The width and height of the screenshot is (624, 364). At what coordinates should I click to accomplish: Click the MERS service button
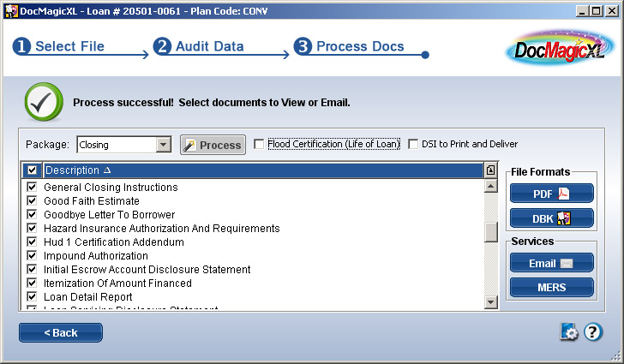point(552,287)
